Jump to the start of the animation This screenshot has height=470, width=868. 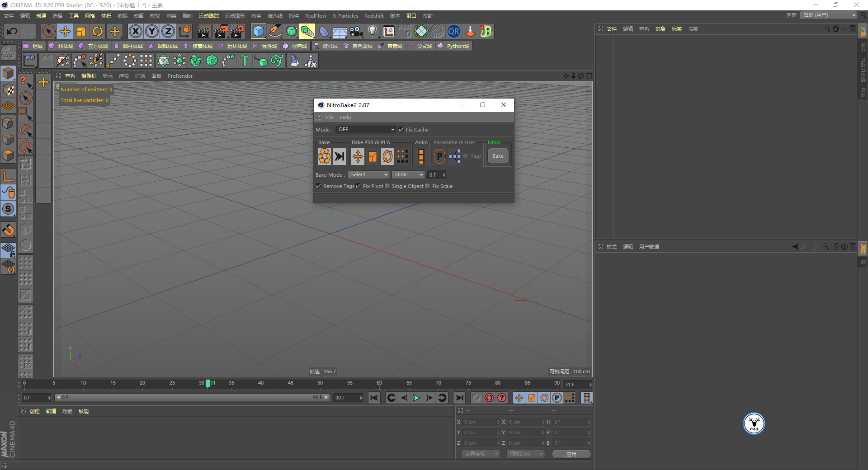374,398
